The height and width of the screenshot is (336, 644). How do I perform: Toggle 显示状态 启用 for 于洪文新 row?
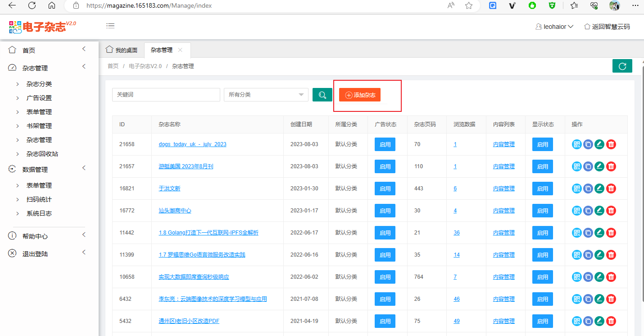543,189
